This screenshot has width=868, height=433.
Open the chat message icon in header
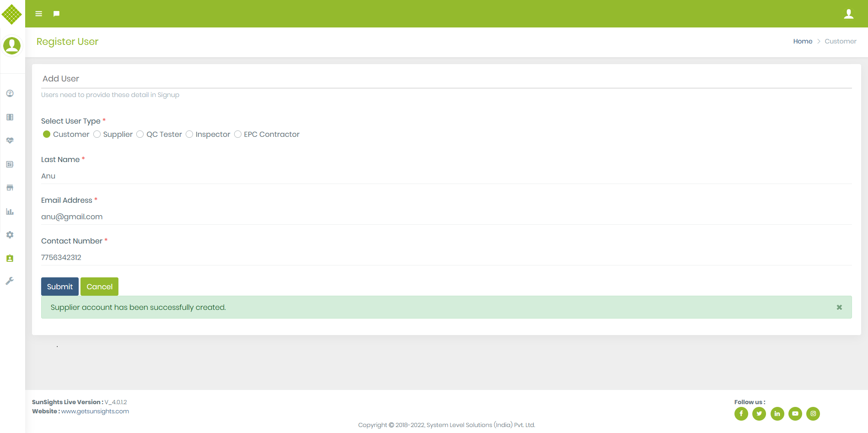[56, 14]
